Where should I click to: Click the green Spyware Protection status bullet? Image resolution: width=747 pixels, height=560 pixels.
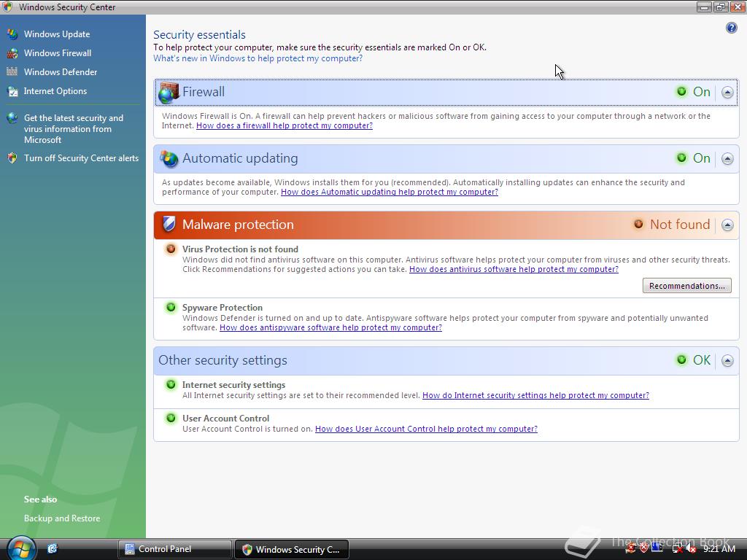tap(170, 308)
